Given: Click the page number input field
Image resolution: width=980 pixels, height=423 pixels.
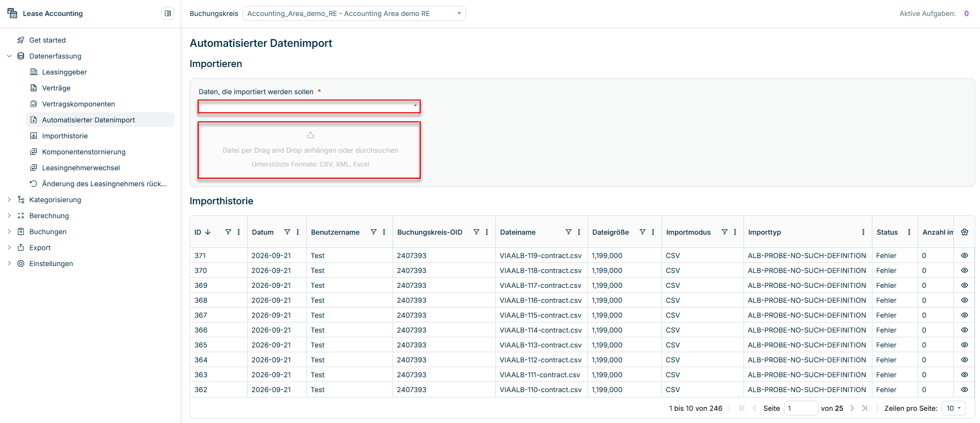Looking at the screenshot, I should 801,408.
